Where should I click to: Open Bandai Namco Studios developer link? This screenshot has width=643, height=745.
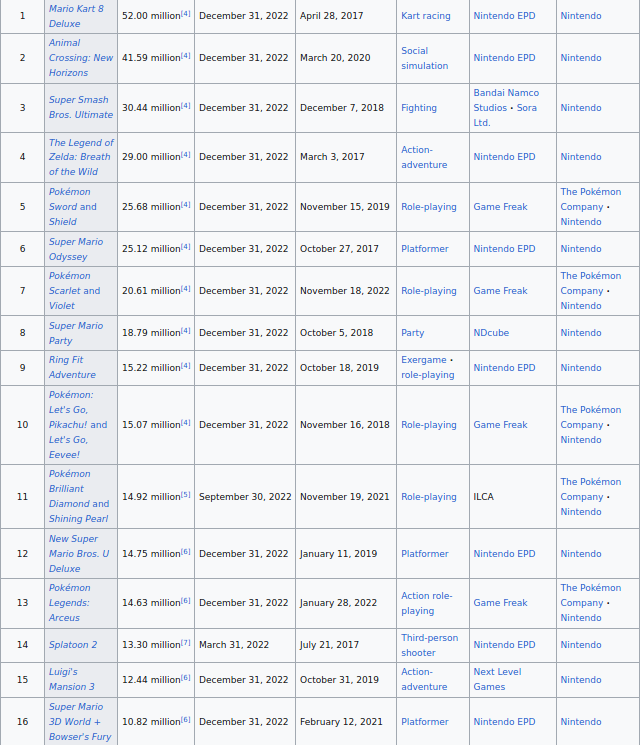pyautogui.click(x=506, y=100)
